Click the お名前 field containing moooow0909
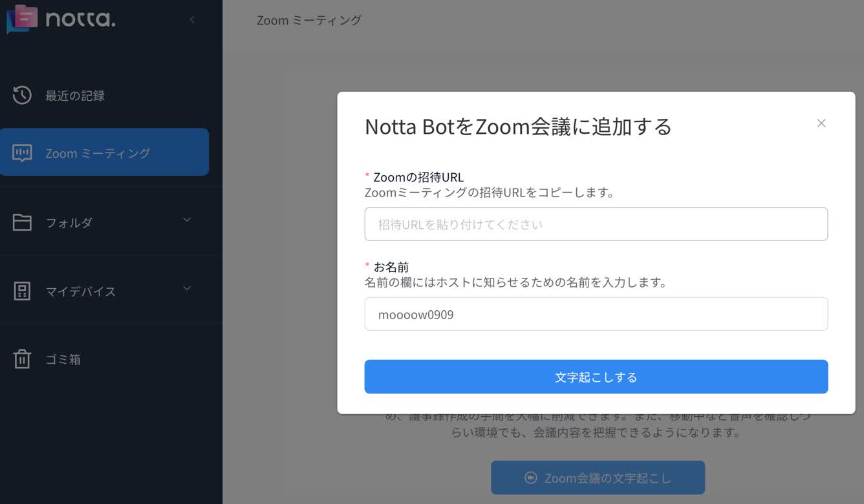Image resolution: width=864 pixels, height=504 pixels. (x=596, y=314)
